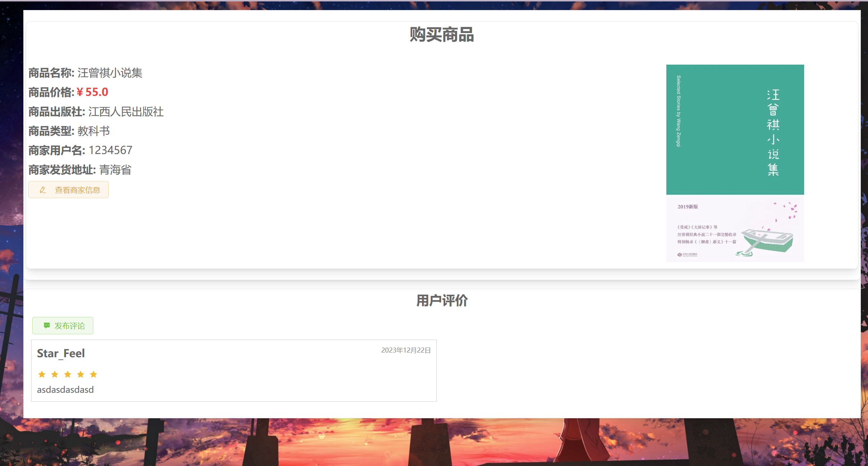Click the shipping address 青海省
Screen dimensions: 868x466
click(x=115, y=169)
